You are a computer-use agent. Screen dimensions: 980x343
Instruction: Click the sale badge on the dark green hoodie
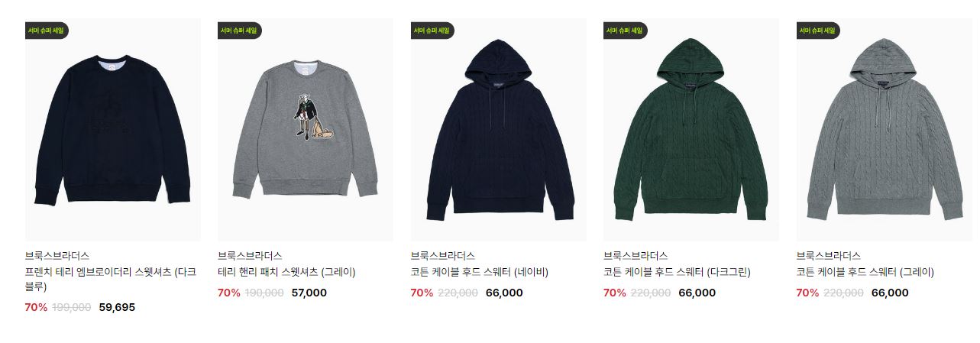[626, 31]
